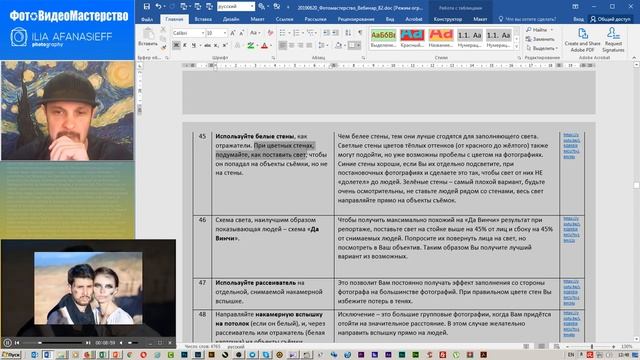Click the Tell me search field
Screen dimensions: 640x360
click(x=527, y=19)
